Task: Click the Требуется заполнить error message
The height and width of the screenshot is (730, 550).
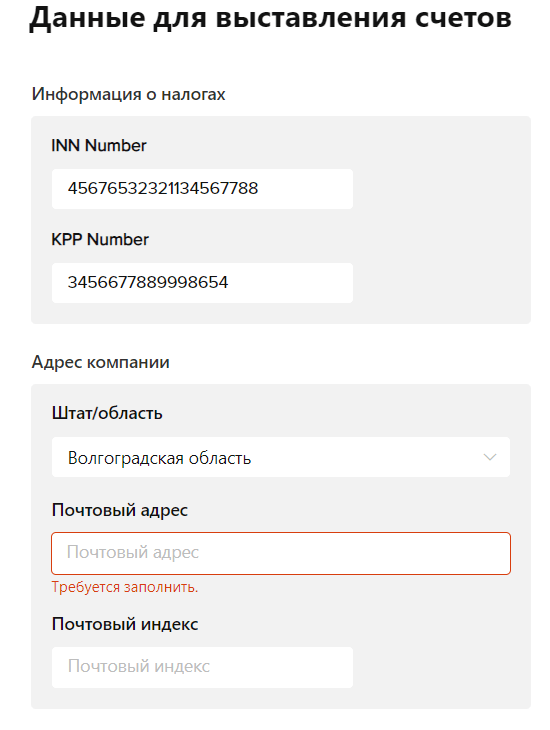Action: pyautogui.click(x=125, y=588)
